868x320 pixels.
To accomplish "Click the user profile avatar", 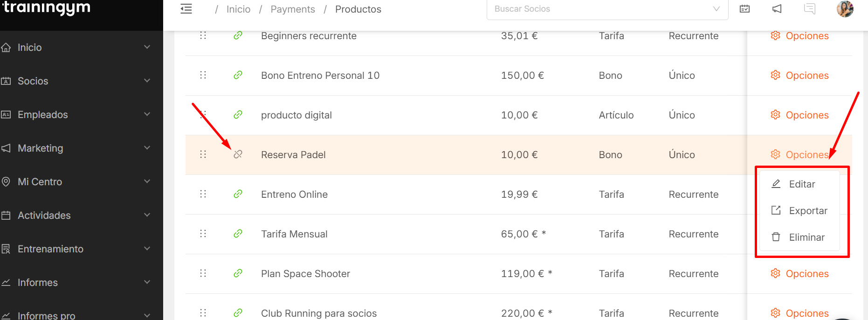I will point(845,9).
